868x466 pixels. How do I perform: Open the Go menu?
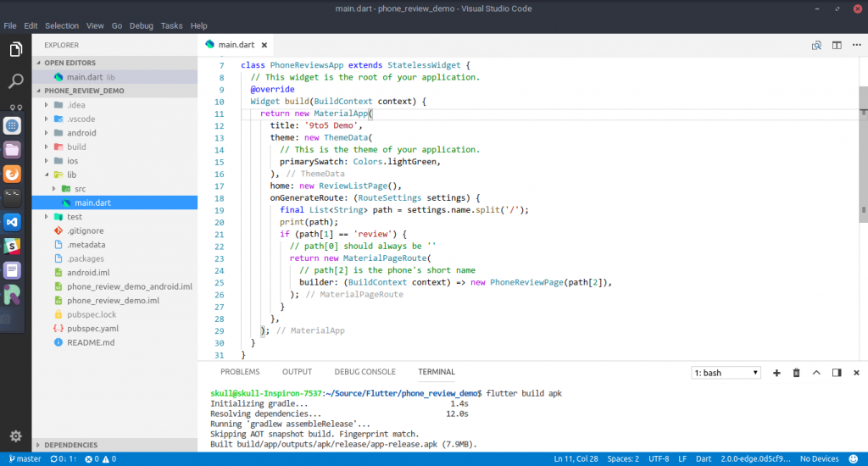[x=117, y=25]
